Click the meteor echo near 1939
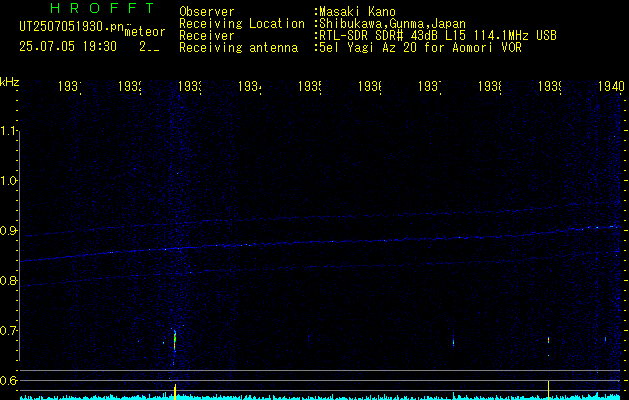Screen dimensions: 629x400 (x=548, y=340)
